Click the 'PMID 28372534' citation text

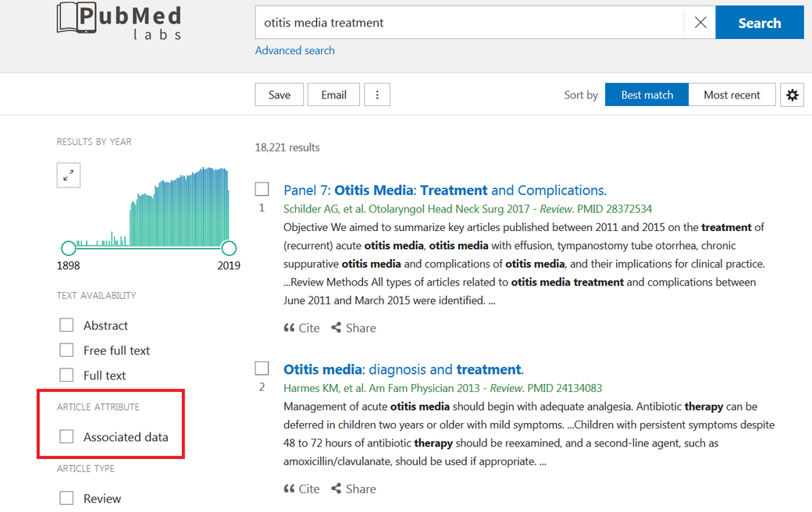pos(614,209)
